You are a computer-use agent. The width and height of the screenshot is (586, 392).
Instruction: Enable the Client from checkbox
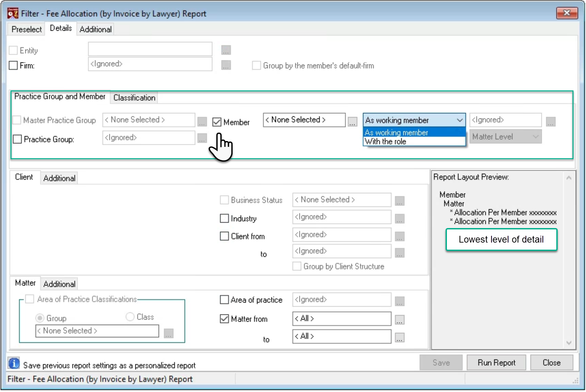click(x=224, y=236)
